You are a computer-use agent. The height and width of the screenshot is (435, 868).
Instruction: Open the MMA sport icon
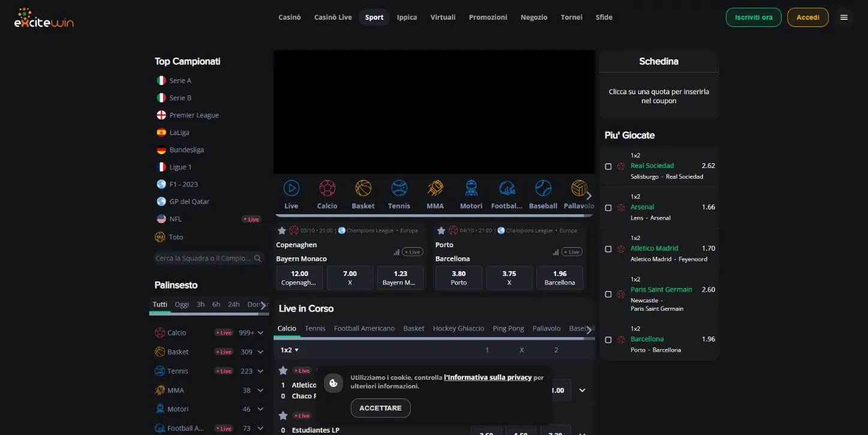[x=435, y=188]
